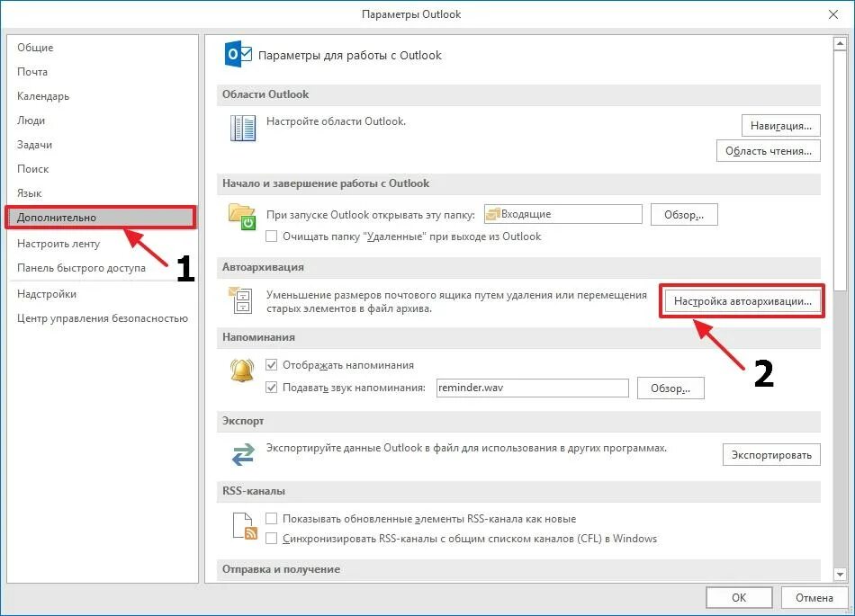Click the RSS feed document icon
This screenshot has width=855, height=616.
(245, 526)
